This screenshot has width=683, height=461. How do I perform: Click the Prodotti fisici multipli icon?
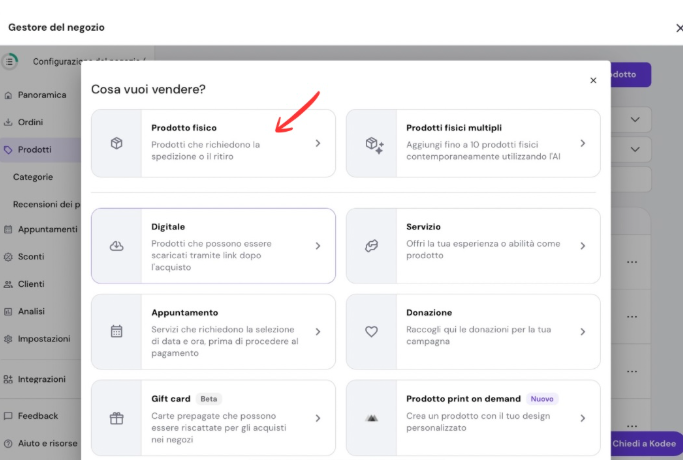[x=374, y=144]
